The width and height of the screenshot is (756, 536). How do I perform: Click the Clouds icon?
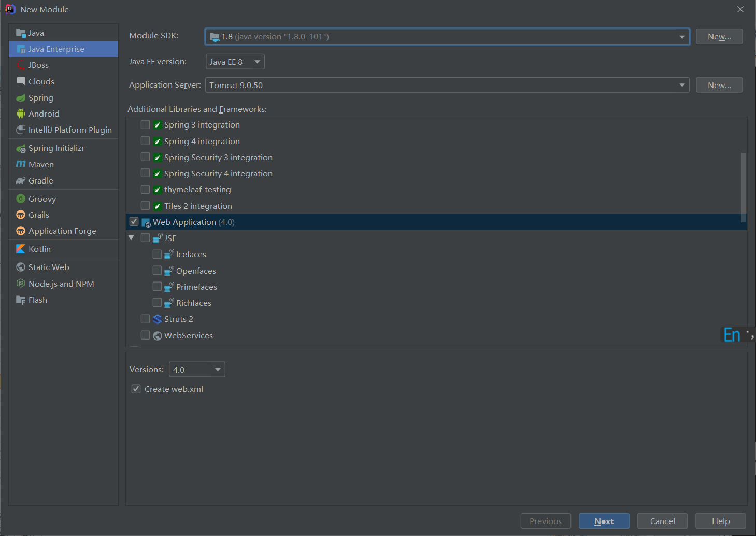[x=21, y=81]
